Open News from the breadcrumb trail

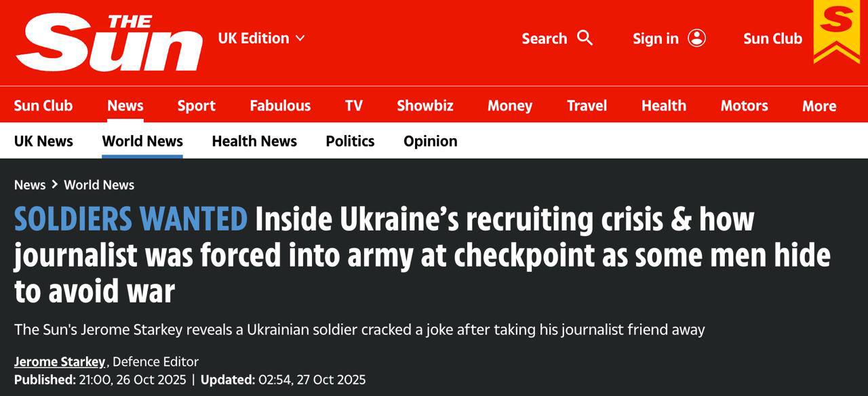tap(30, 184)
